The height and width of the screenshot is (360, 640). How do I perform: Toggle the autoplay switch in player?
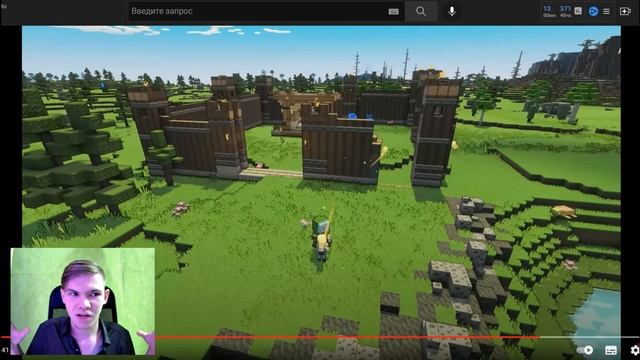tap(585, 350)
